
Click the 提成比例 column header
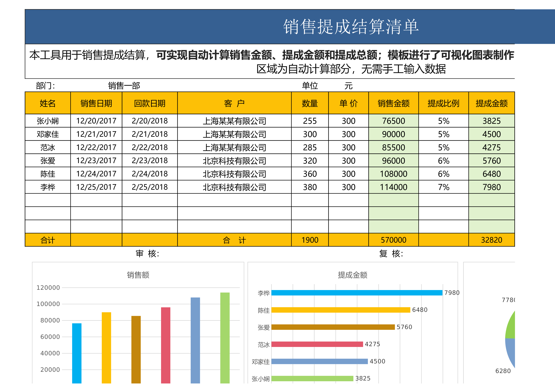(x=443, y=103)
